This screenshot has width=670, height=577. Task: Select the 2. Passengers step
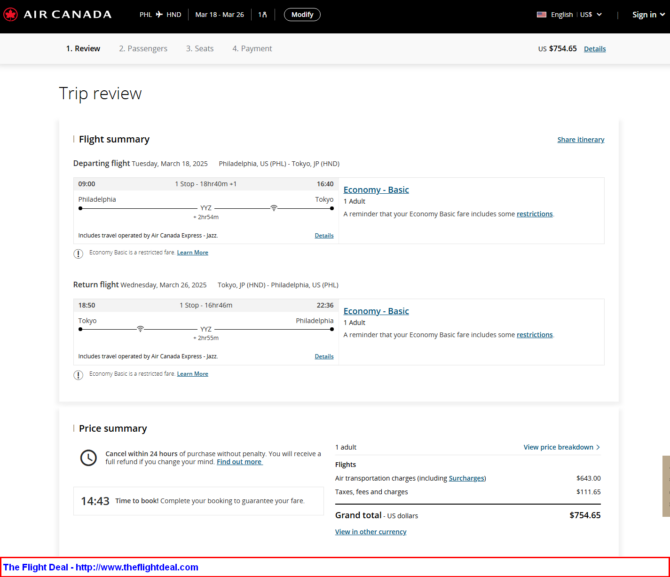(x=143, y=48)
